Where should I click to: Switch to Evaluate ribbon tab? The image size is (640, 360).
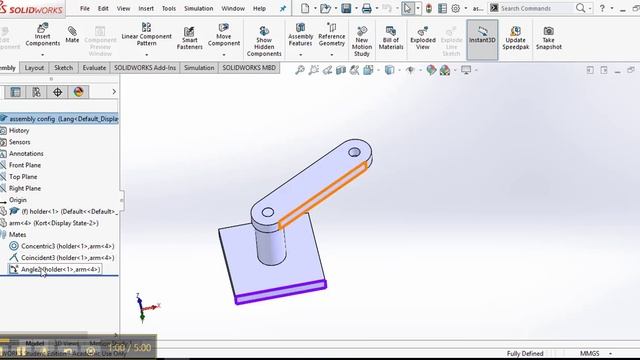coord(94,68)
